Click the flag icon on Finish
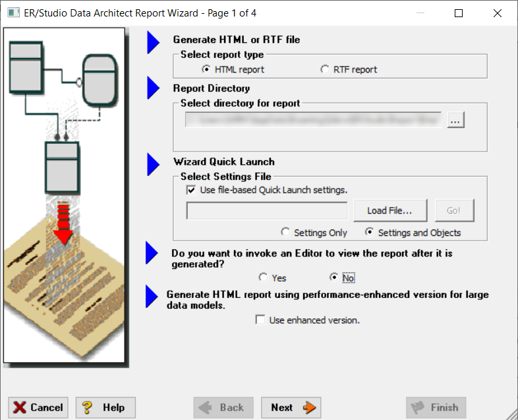 tap(417, 407)
